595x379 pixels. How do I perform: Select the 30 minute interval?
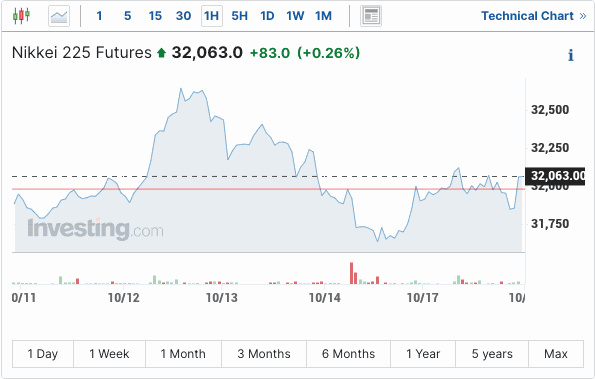click(x=183, y=16)
